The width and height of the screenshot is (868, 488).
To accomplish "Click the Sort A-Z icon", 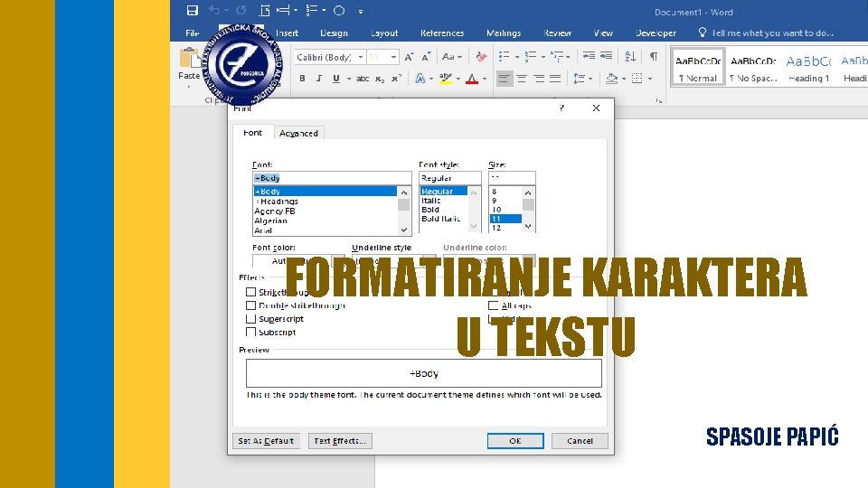I will (630, 56).
